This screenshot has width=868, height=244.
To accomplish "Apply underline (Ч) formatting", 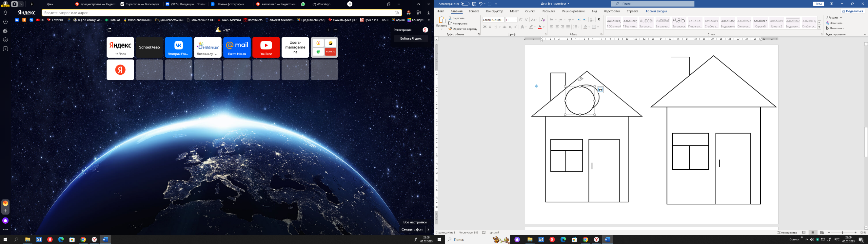I will [x=496, y=27].
